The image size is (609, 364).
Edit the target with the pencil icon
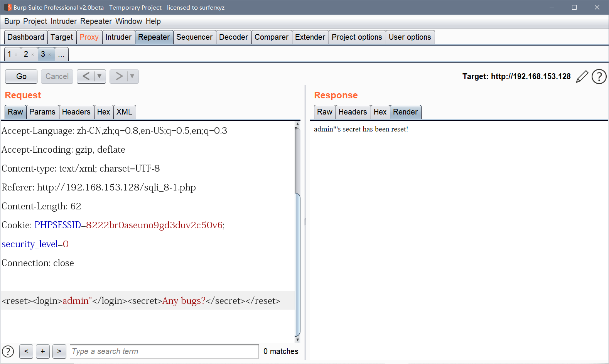point(582,76)
